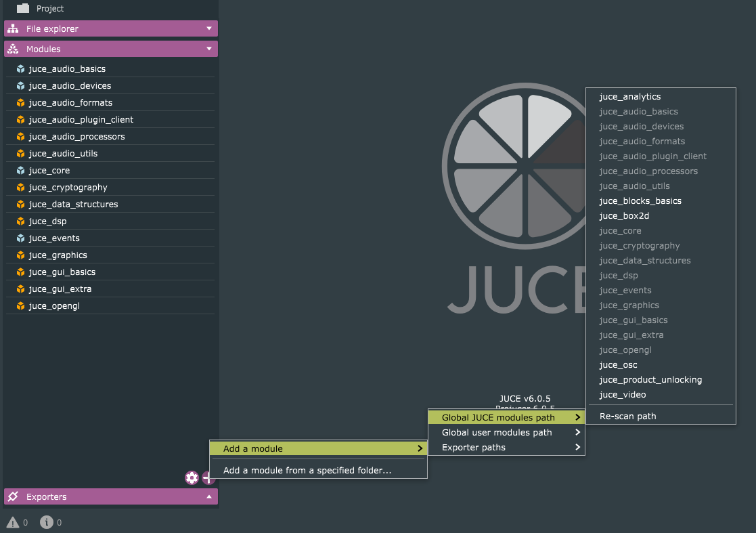Image resolution: width=756 pixels, height=533 pixels.
Task: Open modules settings with the gear icon
Action: click(192, 477)
